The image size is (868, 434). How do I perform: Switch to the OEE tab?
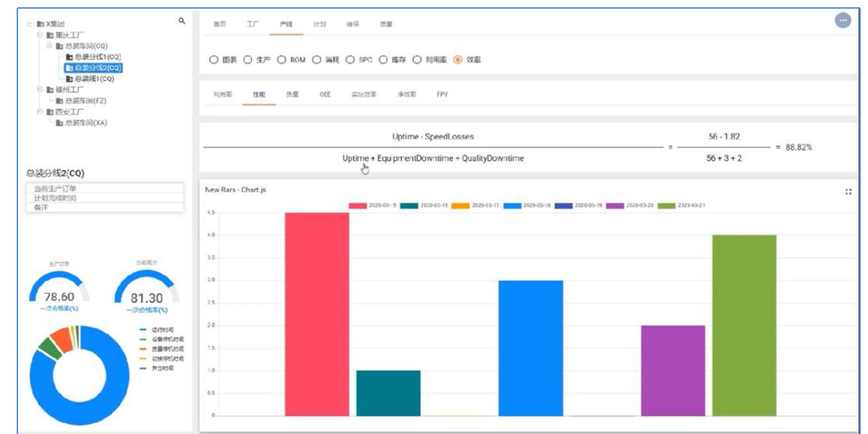click(325, 94)
